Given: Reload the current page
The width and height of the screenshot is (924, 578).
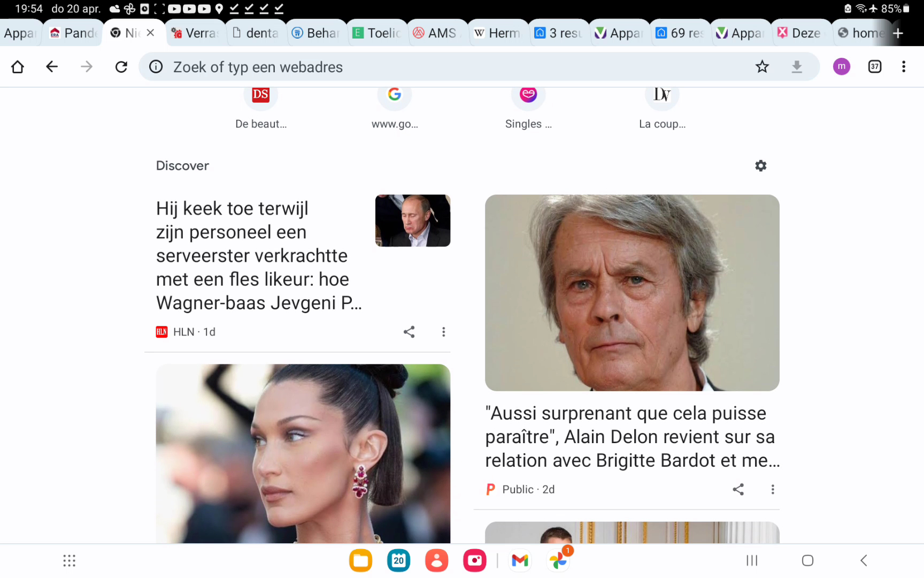Looking at the screenshot, I should 121,67.
